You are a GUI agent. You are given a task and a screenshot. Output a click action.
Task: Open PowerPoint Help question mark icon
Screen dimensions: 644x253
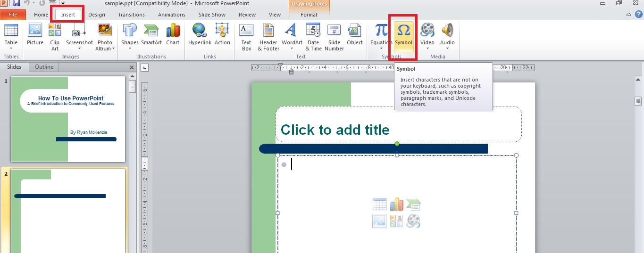(639, 15)
